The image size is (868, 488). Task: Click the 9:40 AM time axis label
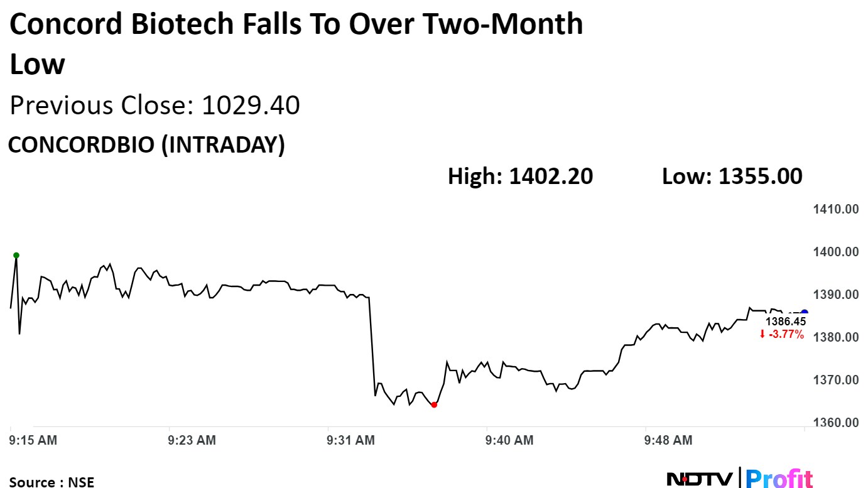[x=510, y=440]
